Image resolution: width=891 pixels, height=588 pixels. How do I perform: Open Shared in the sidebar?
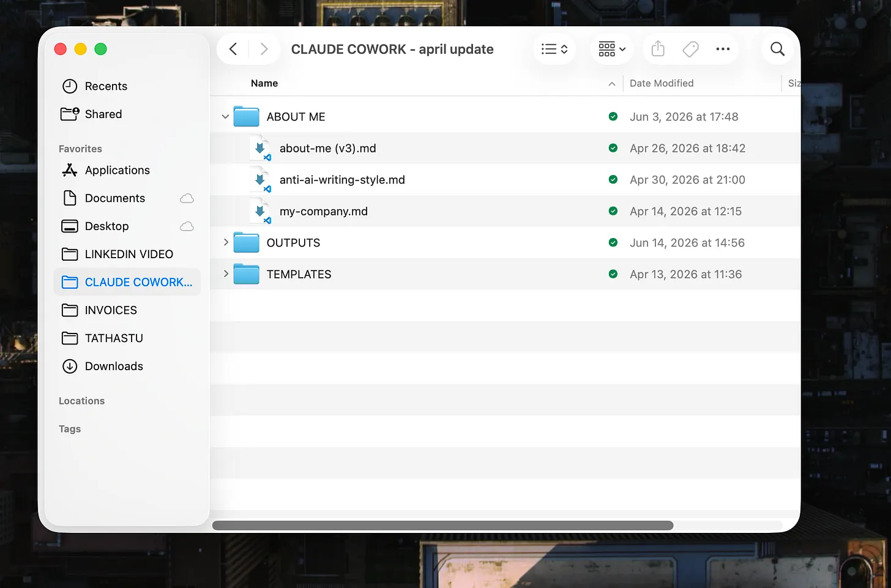(127, 114)
